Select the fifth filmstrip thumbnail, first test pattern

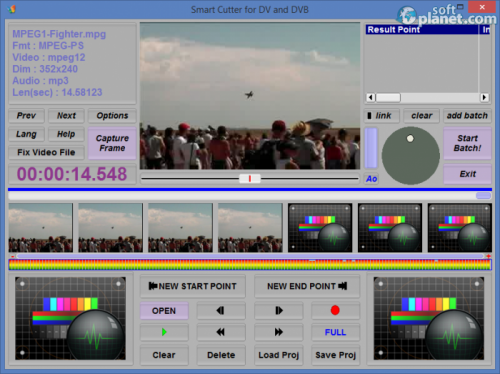(x=320, y=228)
